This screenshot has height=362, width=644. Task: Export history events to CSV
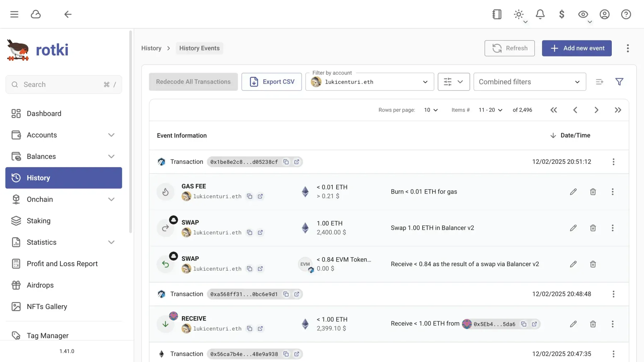pyautogui.click(x=272, y=82)
